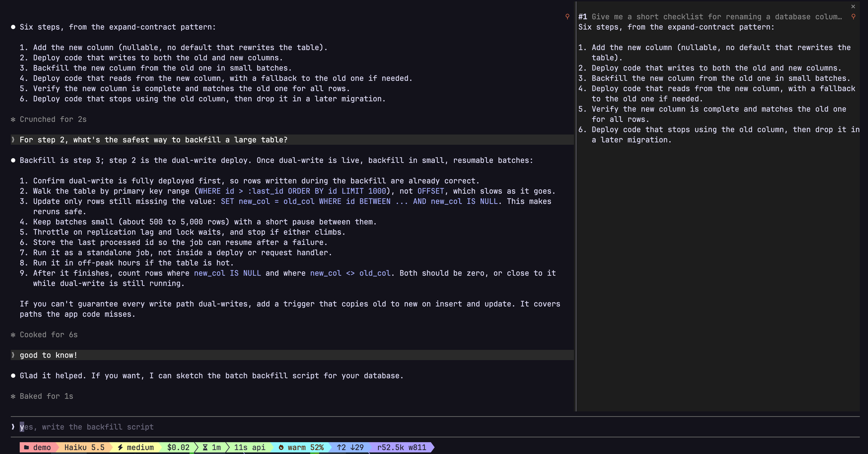The image size is (868, 454).
Task: Click the bullet before 'Backfill is step 3'
Action: point(13,160)
